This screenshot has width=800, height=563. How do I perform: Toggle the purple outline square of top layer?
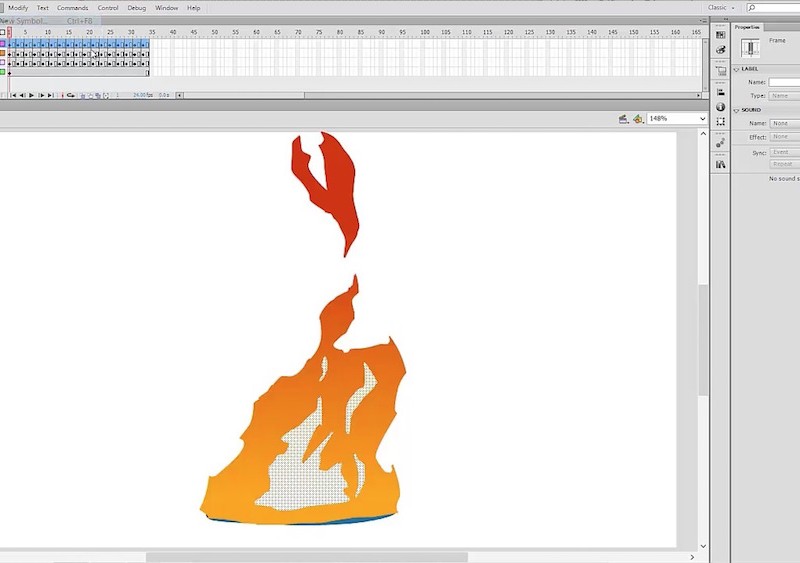coord(3,43)
